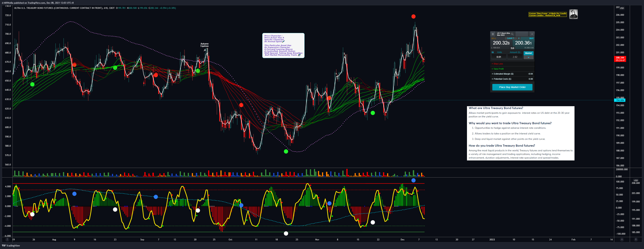Click the 3.5 spread indicator
The image size is (644, 249).
(512, 48)
